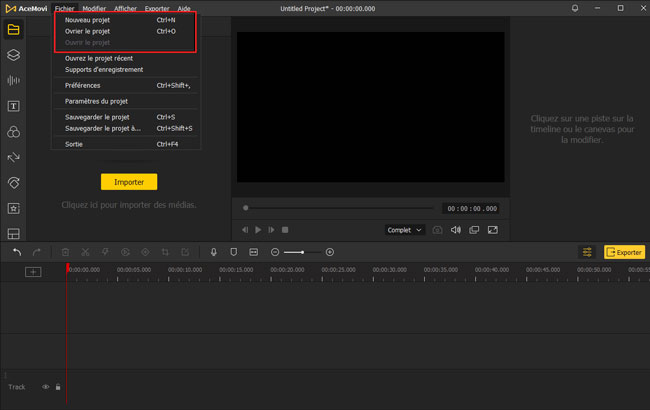Click the yellow Importer button
The image size is (650, 410).
pos(129,182)
